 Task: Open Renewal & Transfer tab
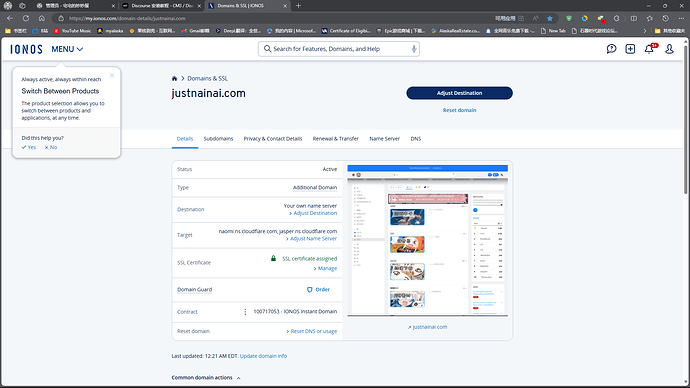point(336,139)
